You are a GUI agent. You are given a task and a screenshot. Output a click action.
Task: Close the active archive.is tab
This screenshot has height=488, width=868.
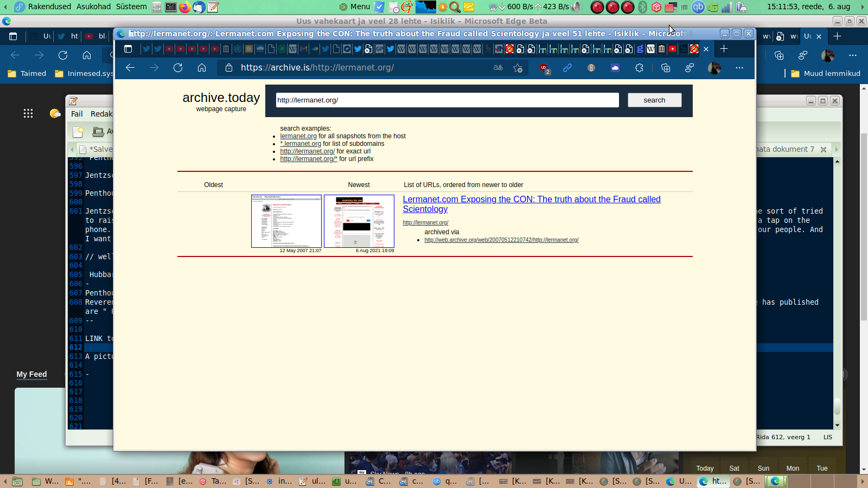[x=706, y=49]
